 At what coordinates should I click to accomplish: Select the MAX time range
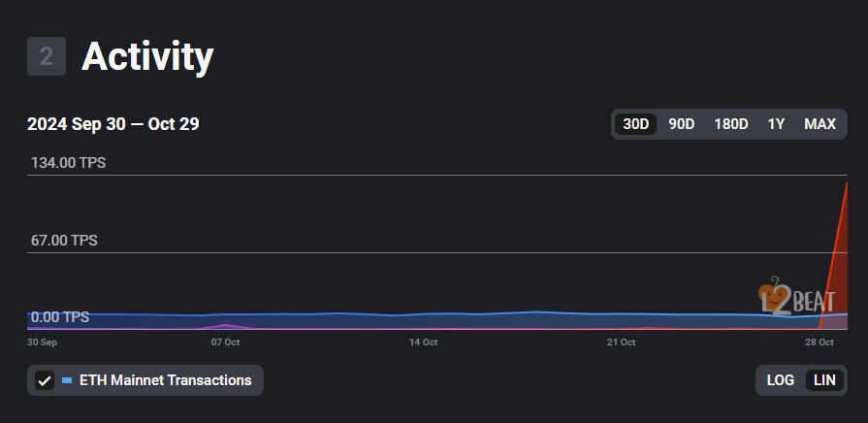(820, 124)
